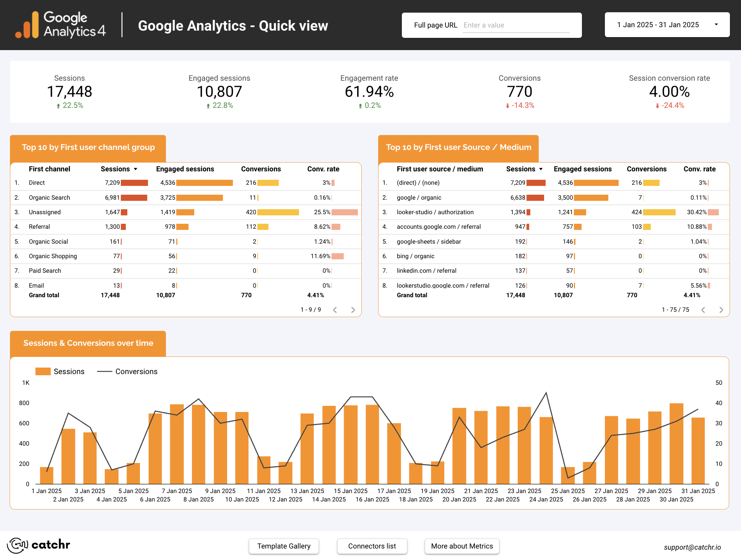Go to next page of channel group table

[353, 310]
